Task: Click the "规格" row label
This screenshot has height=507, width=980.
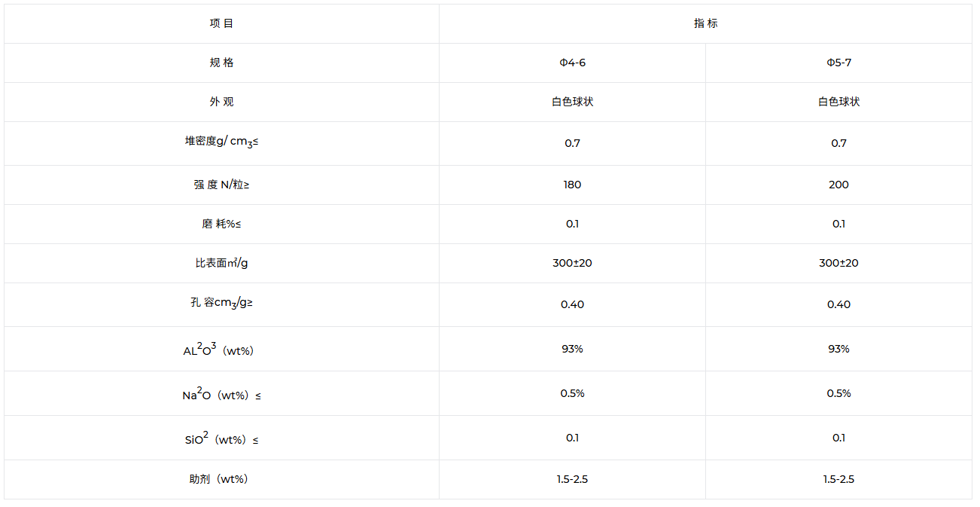Action: pyautogui.click(x=222, y=63)
